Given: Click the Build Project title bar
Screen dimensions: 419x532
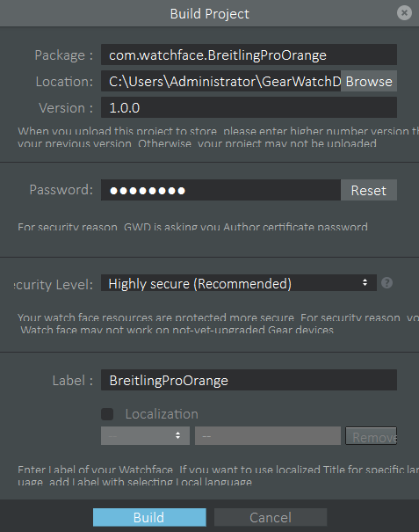Looking at the screenshot, I should click(209, 13).
